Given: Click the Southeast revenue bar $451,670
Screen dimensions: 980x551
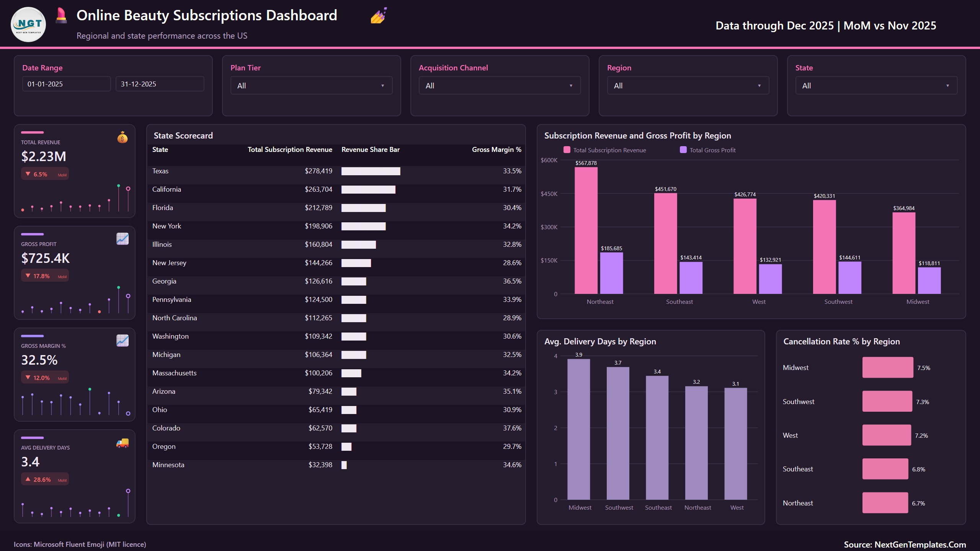Looking at the screenshot, I should pos(665,243).
